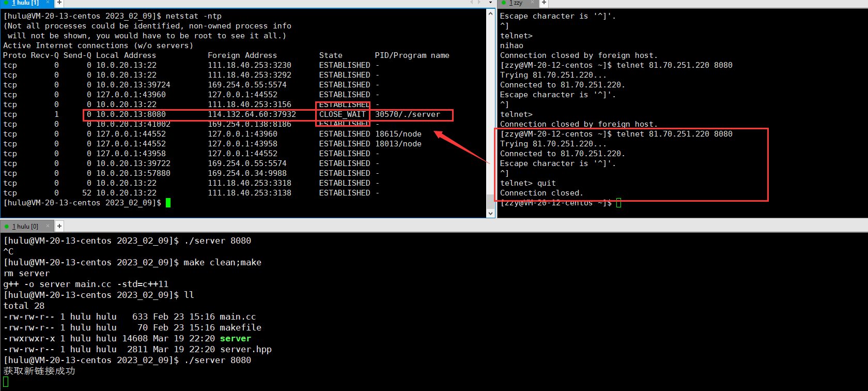Image resolution: width=868 pixels, height=391 pixels.
Task: Click foreign address '169.254.0.34:9988'
Action: pos(247,173)
